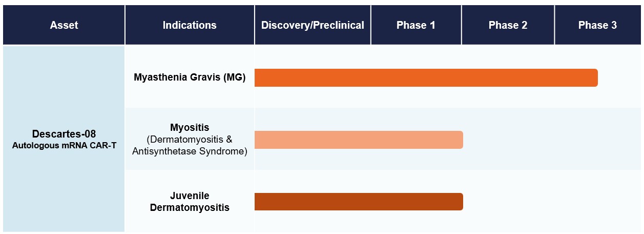Click the bold Myositis indication title
The height and width of the screenshot is (234, 644).
point(190,127)
